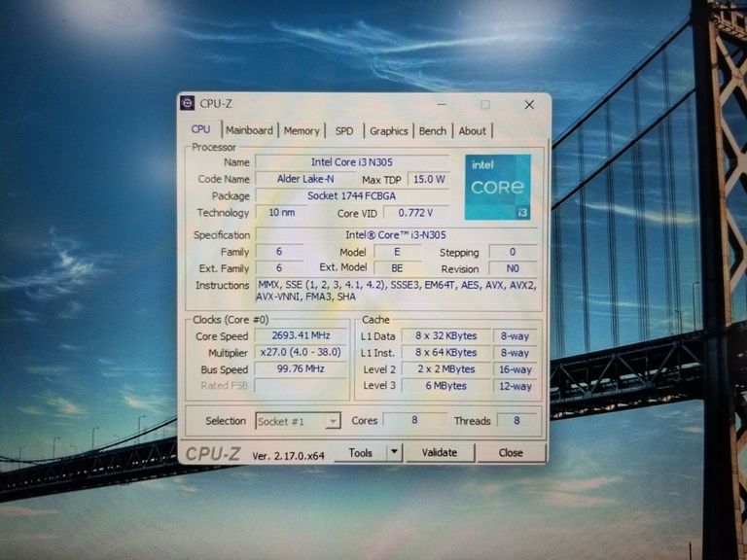Viewport: 747px width, 560px height.
Task: Switch to the Memory tab
Action: 302,130
